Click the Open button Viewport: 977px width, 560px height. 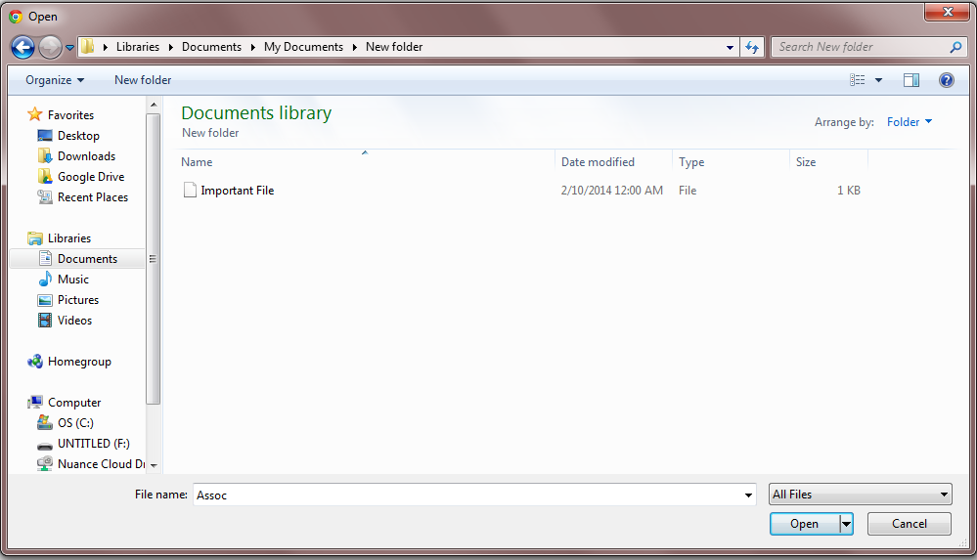pos(804,524)
